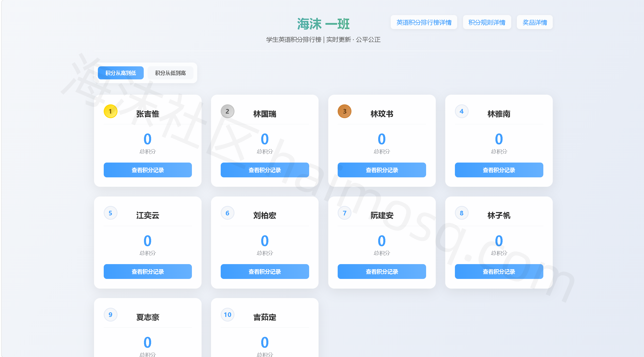Click 刘柏宏's total score 0
Image resolution: width=644 pixels, height=357 pixels.
[265, 241]
